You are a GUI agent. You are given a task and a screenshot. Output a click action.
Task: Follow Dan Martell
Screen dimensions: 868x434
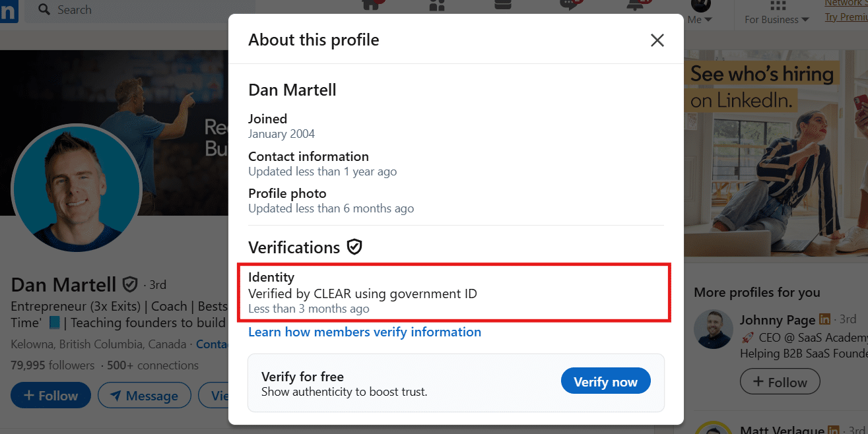[50, 395]
